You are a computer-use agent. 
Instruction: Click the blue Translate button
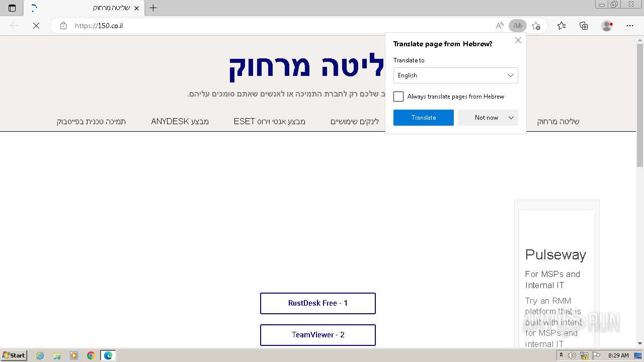coord(424,118)
